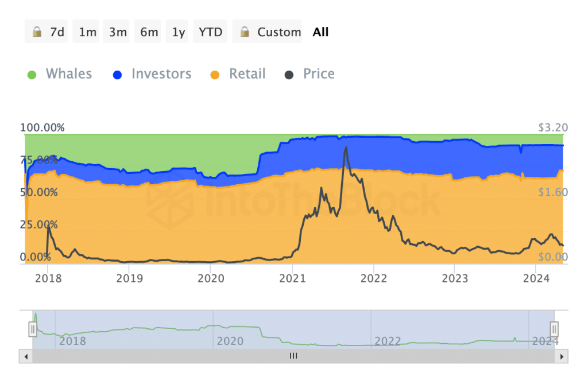This screenshot has width=588, height=392.
Task: Click the 2021 label on the x-axis
Action: tap(292, 278)
